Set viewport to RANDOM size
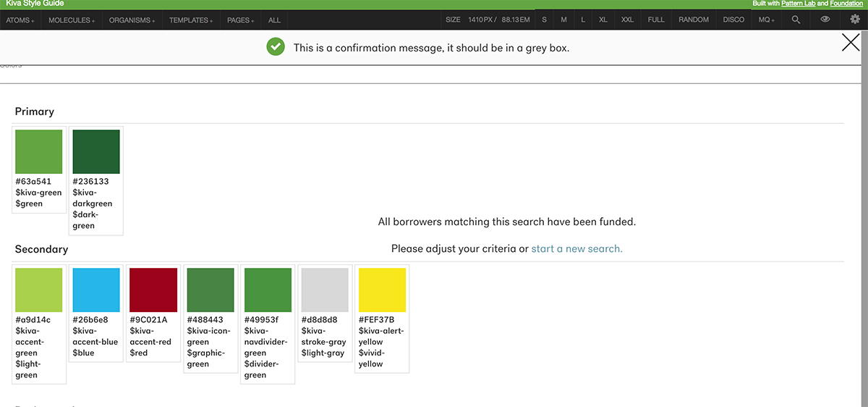 (693, 20)
